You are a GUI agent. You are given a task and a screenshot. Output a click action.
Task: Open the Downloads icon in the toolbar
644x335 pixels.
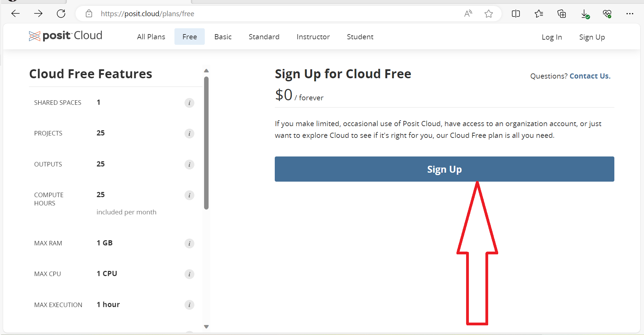pos(585,14)
